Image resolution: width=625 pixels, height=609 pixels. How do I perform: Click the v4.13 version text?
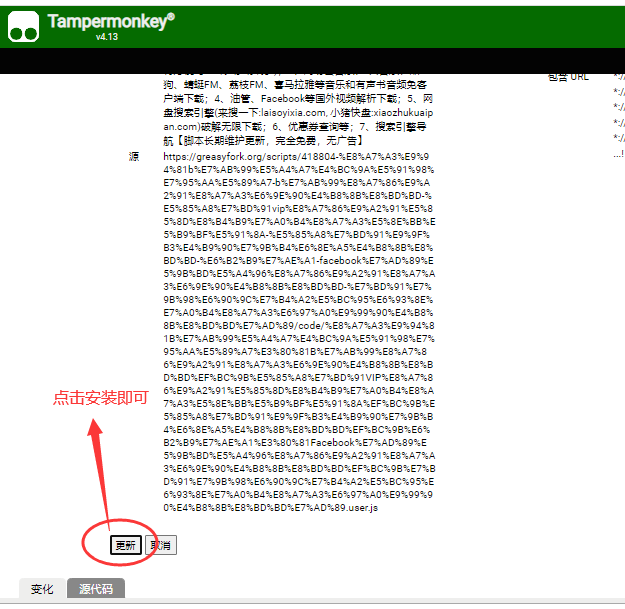pyautogui.click(x=107, y=37)
